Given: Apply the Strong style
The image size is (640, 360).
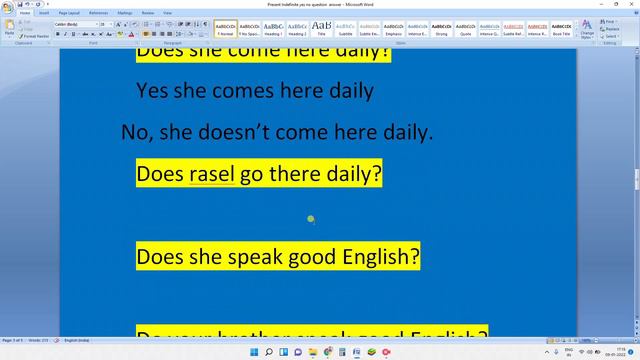Looking at the screenshot, I should tap(441, 29).
